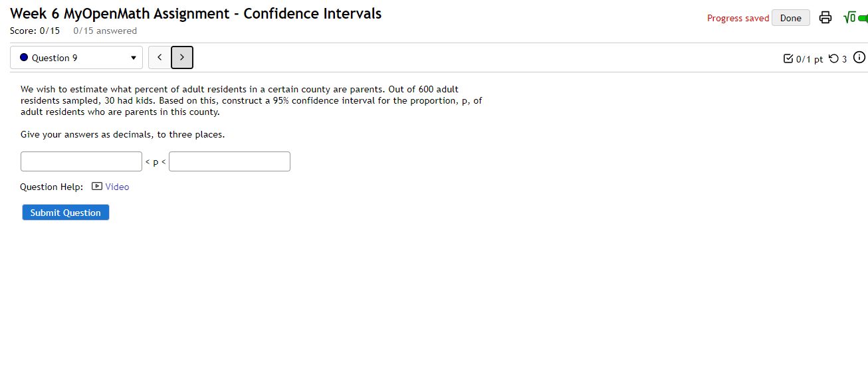Open the Question 9 dropdown selector
Viewport: 868px width, 392px height.
click(x=76, y=57)
